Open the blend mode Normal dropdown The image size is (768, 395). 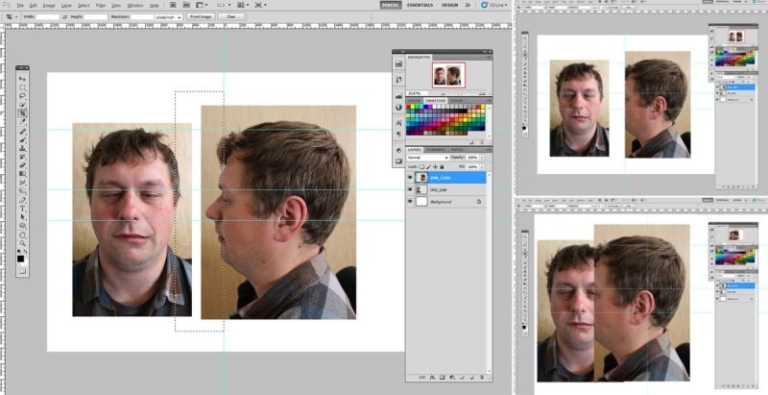428,158
